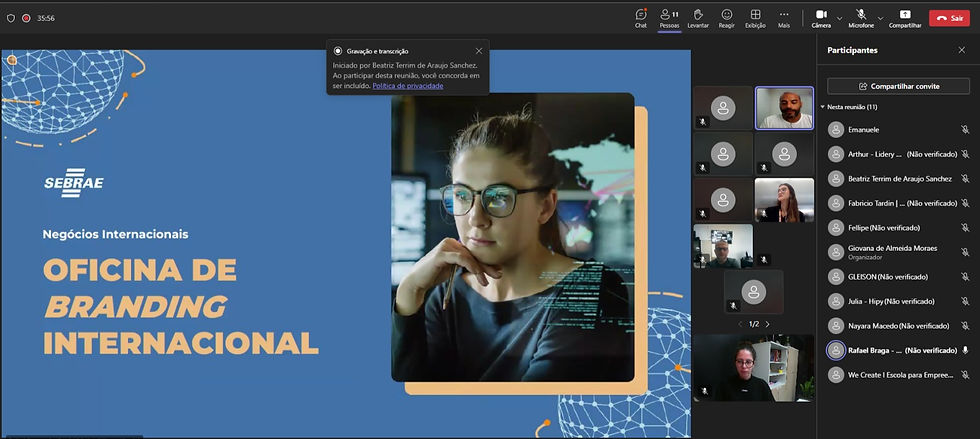Click muted mic icon beside We Create
The height and width of the screenshot is (439, 980).
pos(965,375)
